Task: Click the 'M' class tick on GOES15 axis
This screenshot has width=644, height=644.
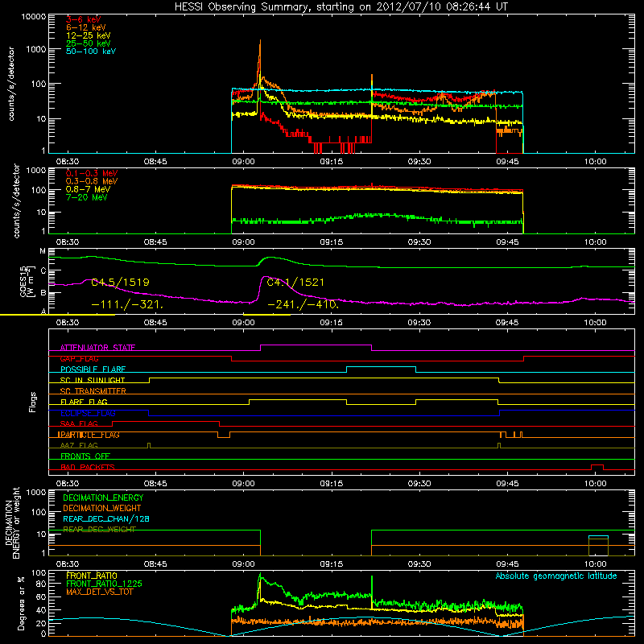Action: pyautogui.click(x=43, y=251)
